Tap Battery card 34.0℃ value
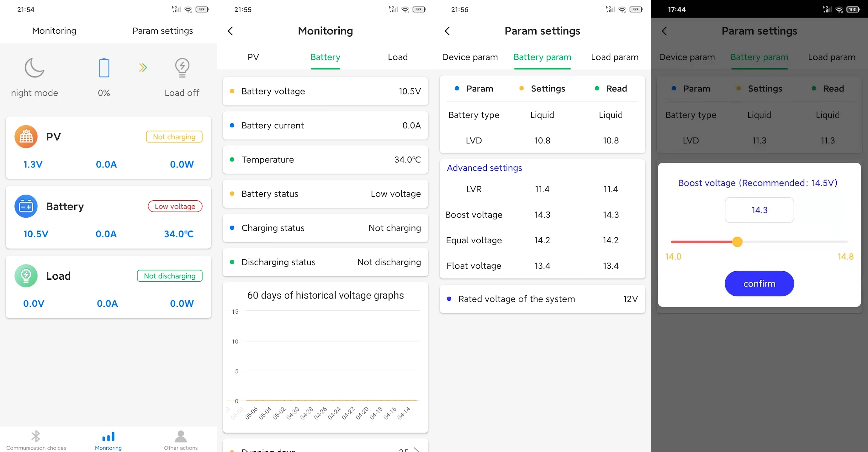 click(179, 234)
